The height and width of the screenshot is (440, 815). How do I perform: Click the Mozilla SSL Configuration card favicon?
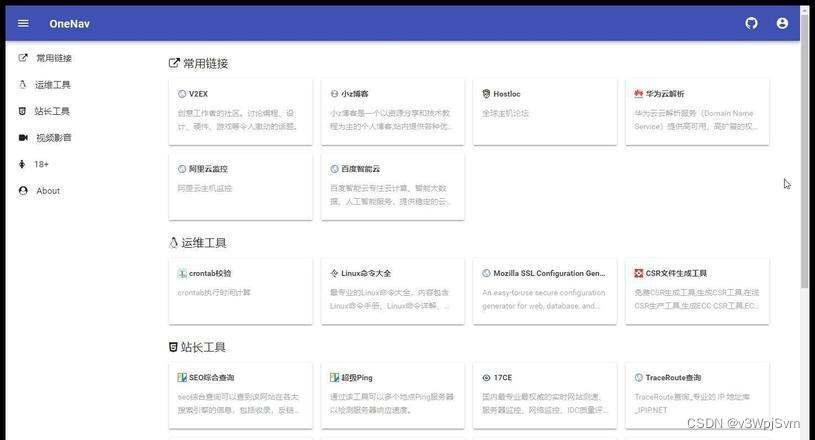[x=486, y=273]
